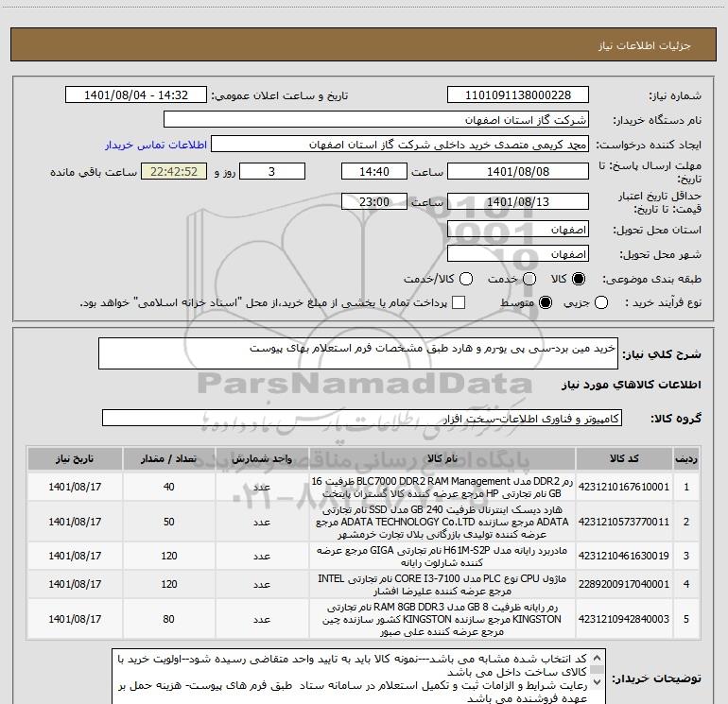Select the خدمت radio button
This screenshot has width=728, height=704.
pos(529,279)
